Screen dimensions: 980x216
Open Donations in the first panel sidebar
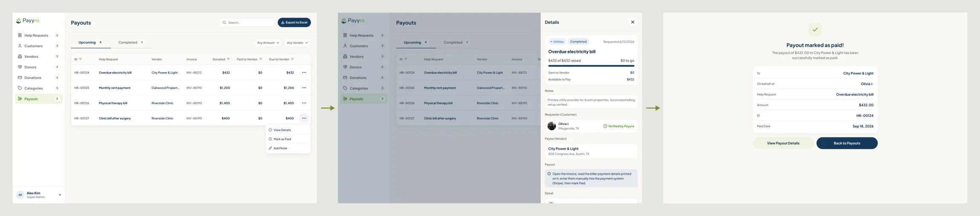38,78
